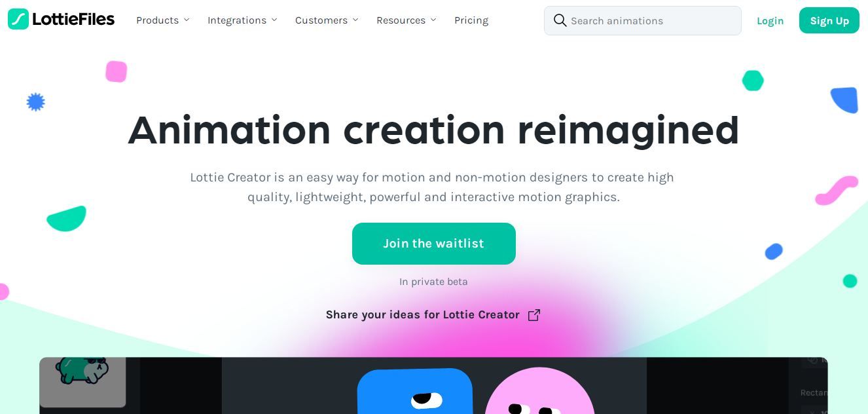Click the green pig animation thumbnail

click(x=82, y=381)
